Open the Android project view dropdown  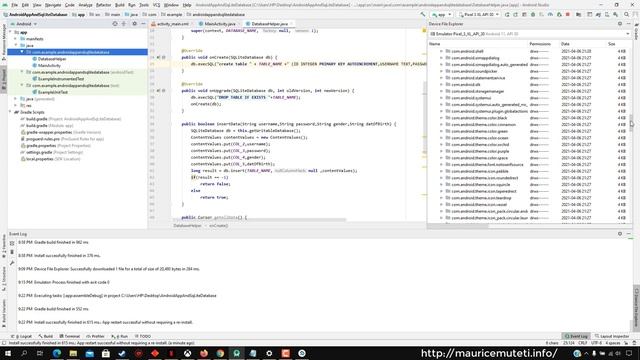(x=24, y=24)
